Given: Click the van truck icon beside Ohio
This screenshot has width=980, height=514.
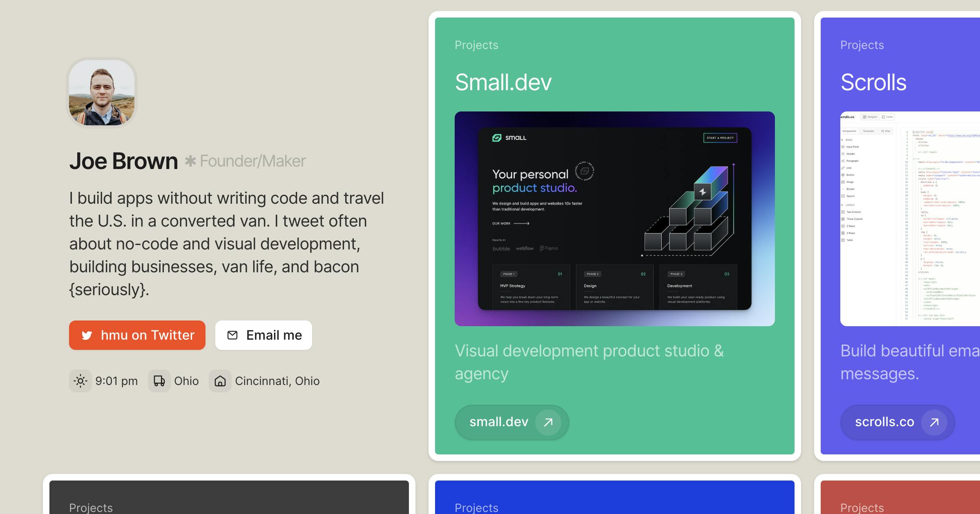Looking at the screenshot, I should (159, 381).
